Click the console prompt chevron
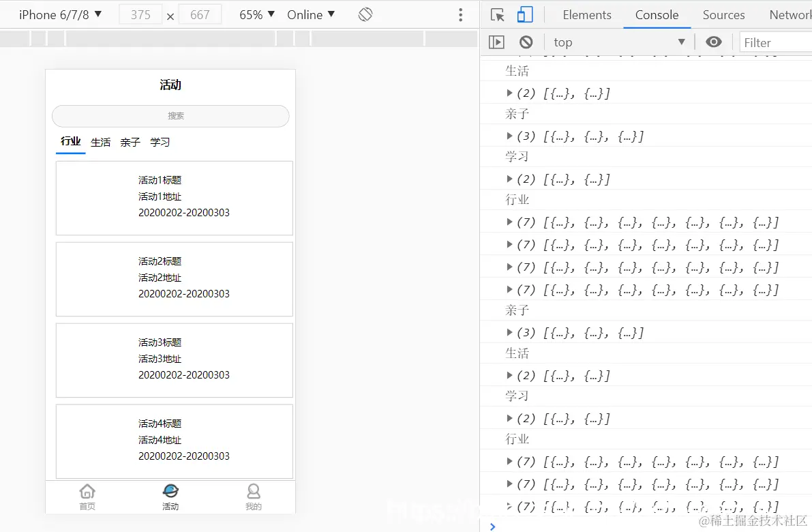 pos(492,527)
